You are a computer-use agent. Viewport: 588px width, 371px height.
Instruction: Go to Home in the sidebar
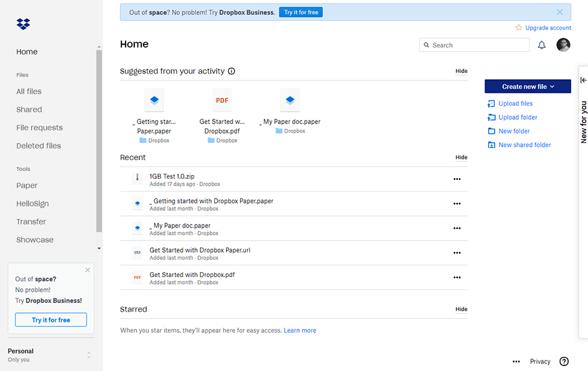pyautogui.click(x=27, y=52)
